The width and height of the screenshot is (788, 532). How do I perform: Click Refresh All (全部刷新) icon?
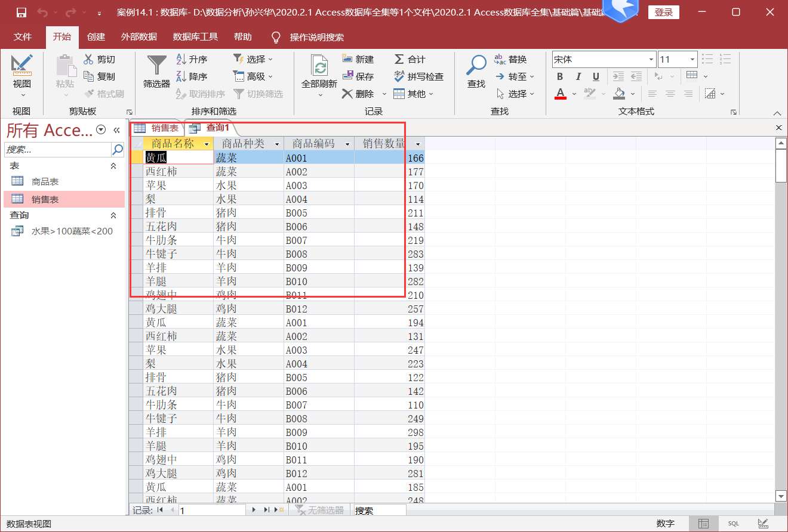click(320, 64)
